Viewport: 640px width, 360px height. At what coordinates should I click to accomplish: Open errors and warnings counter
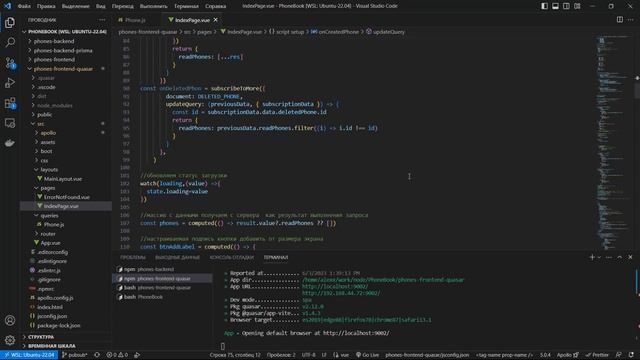117,355
